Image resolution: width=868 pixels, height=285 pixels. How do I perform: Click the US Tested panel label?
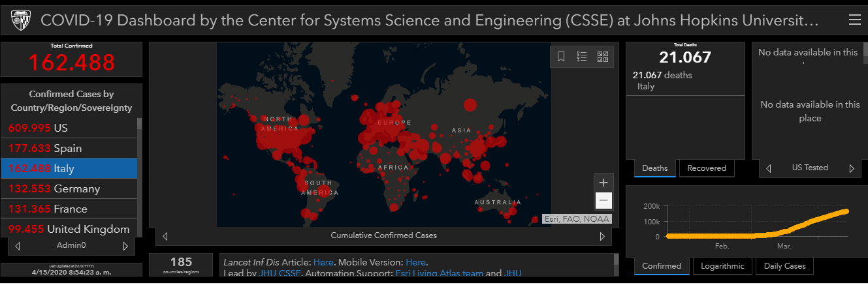(810, 168)
